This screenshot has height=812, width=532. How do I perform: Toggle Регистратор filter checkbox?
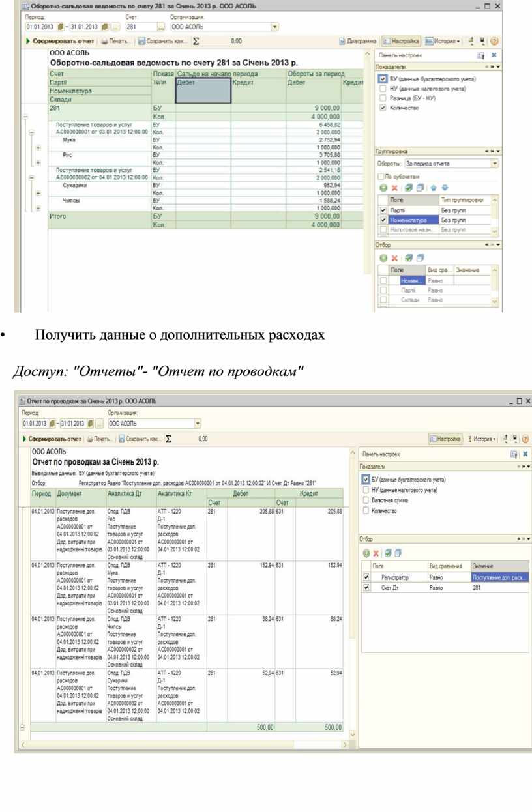coord(366,577)
